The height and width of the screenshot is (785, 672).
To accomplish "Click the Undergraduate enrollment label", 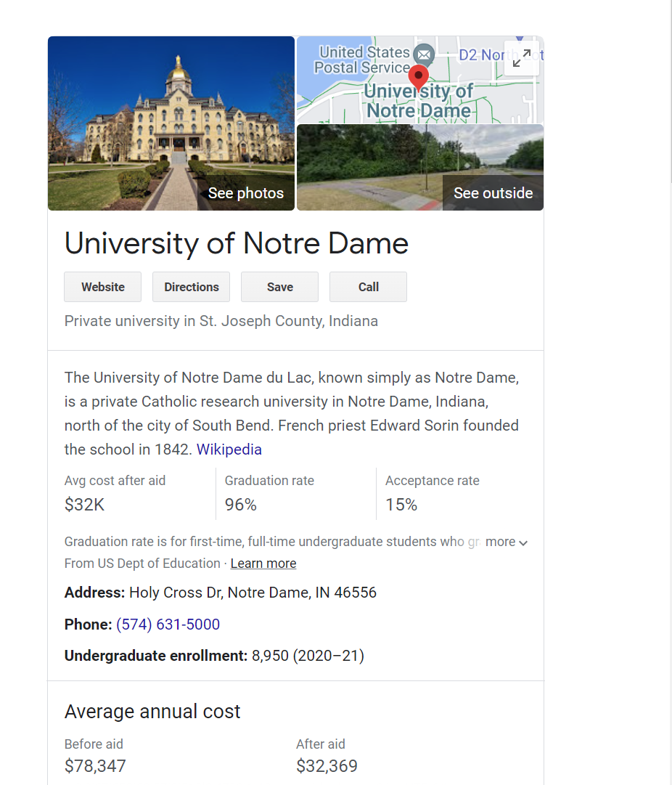I will pos(156,656).
